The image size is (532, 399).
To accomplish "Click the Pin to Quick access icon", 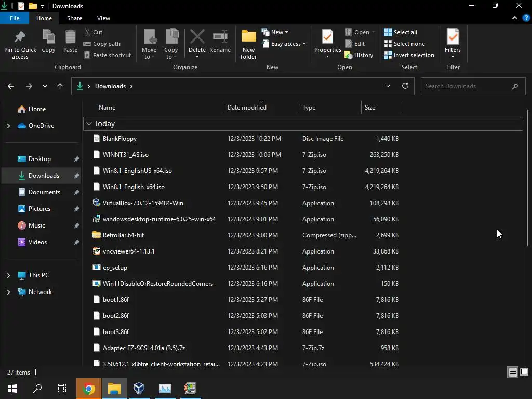I will 20,37.
